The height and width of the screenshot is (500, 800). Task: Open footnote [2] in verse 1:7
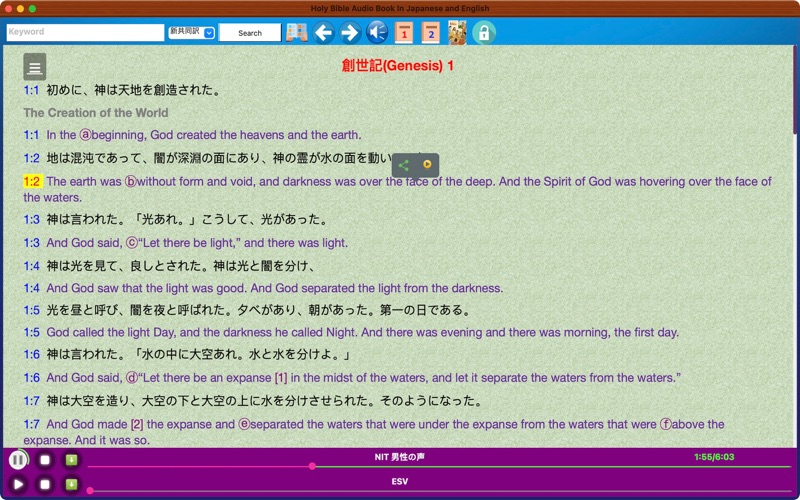[137, 424]
